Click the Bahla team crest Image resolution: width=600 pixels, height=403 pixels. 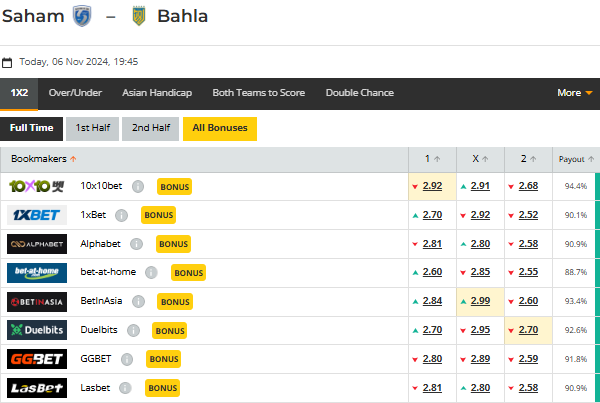tap(138, 17)
